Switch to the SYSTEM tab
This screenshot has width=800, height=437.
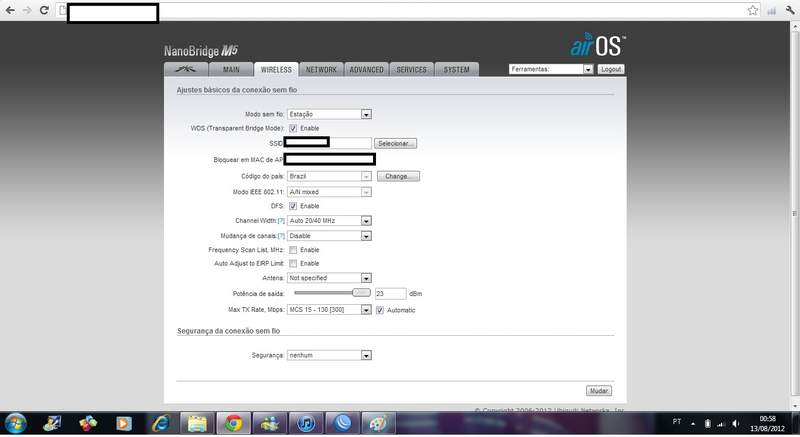pyautogui.click(x=456, y=69)
